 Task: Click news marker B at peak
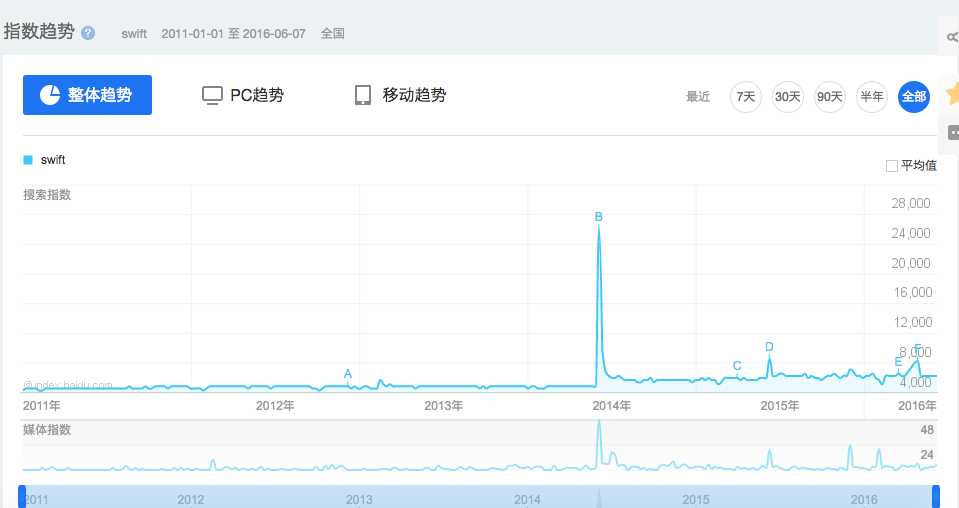(x=599, y=216)
